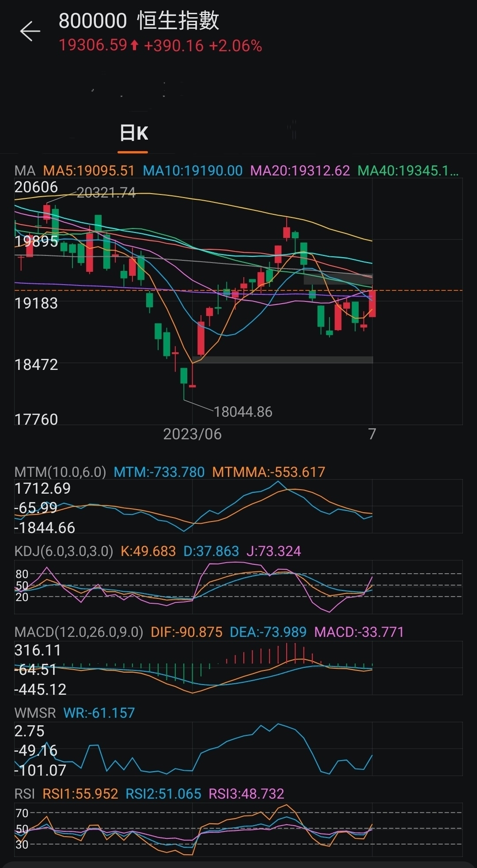Tap the J:73.324 value
This screenshot has height=868, width=477.
pyautogui.click(x=274, y=551)
